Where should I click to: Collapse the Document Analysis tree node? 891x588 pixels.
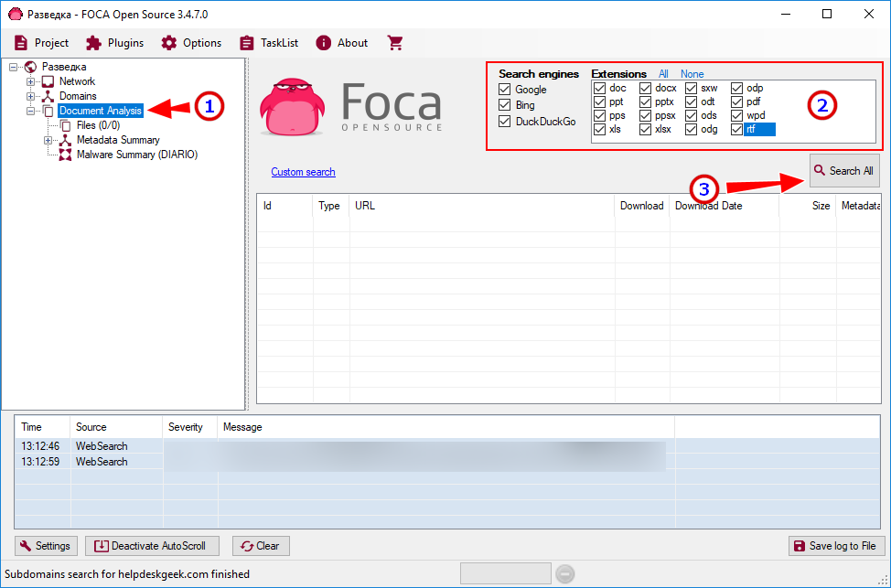31,111
